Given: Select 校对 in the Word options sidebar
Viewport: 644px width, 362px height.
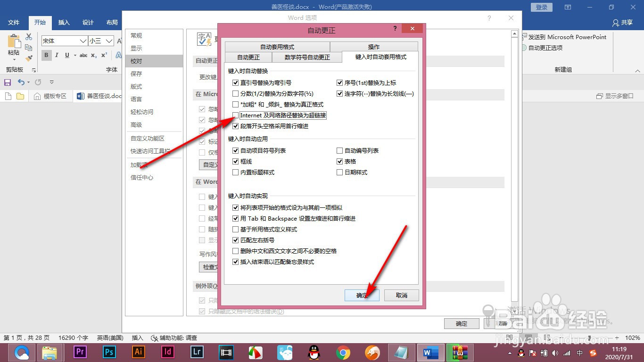Looking at the screenshot, I should pyautogui.click(x=136, y=61).
